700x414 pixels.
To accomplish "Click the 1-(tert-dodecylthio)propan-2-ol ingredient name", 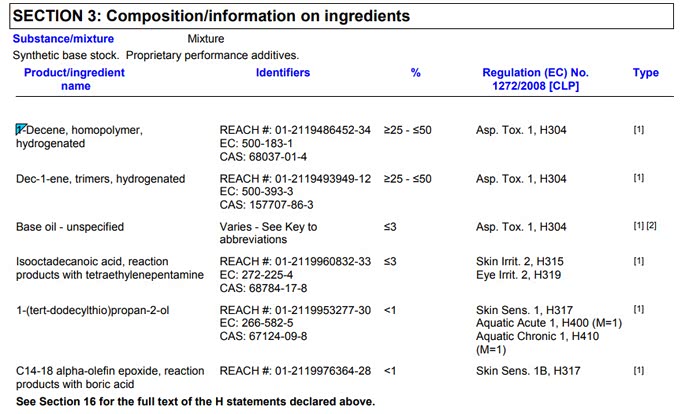I will 93,310.
